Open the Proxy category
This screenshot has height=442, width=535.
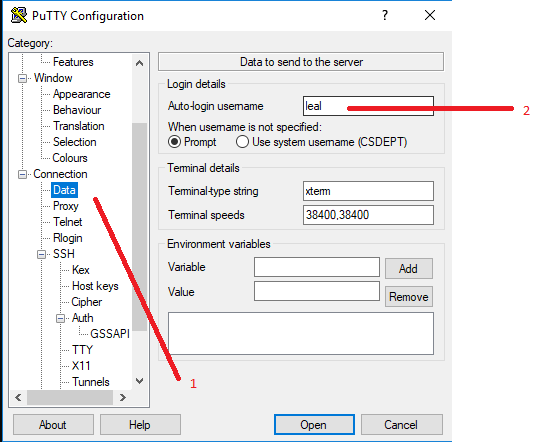tap(66, 206)
